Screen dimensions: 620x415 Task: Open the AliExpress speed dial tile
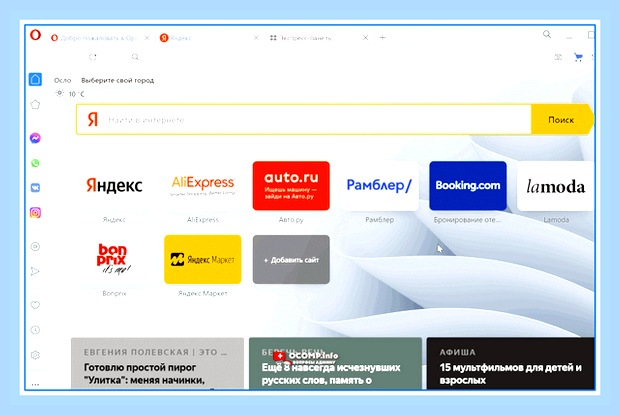coord(202,186)
